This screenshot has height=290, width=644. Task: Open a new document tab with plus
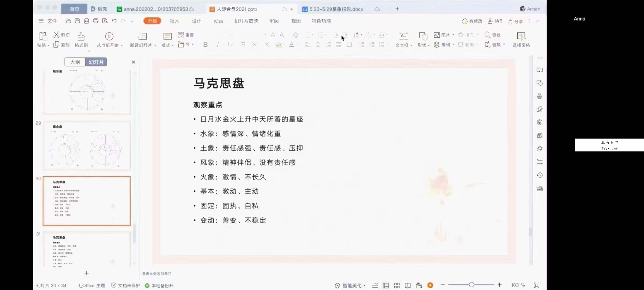click(x=397, y=9)
